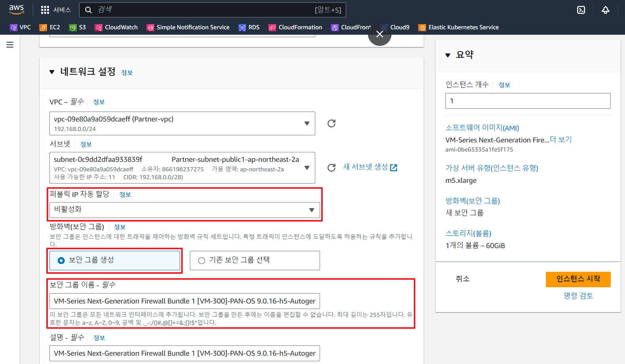Collapse the 요약 summary panel
Screen dimensions: 625x364
click(448, 55)
